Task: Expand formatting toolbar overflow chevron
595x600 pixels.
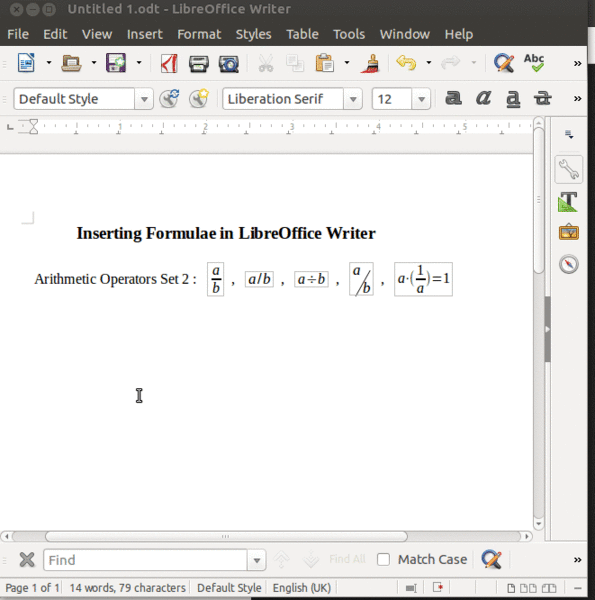Action: 577,99
